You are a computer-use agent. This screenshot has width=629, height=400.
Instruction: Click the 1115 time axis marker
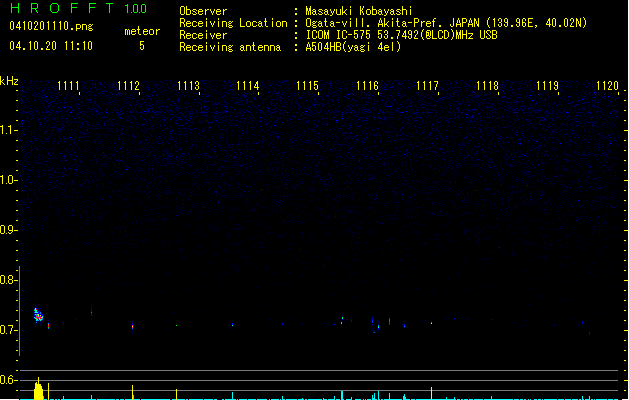coord(307,86)
